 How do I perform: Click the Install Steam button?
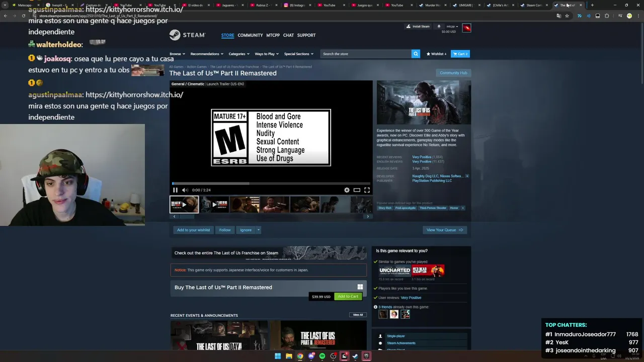coord(419,26)
